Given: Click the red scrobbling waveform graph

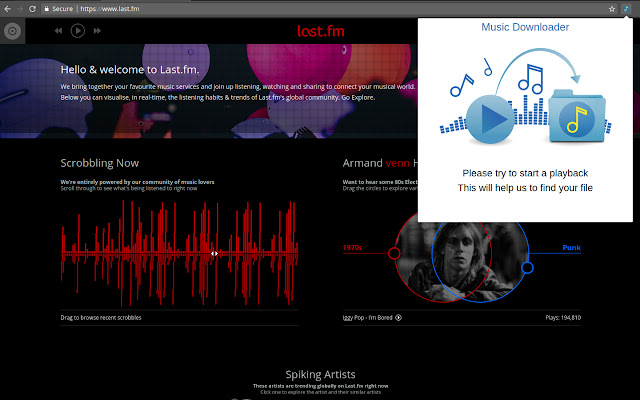Looking at the screenshot, I should [180, 253].
